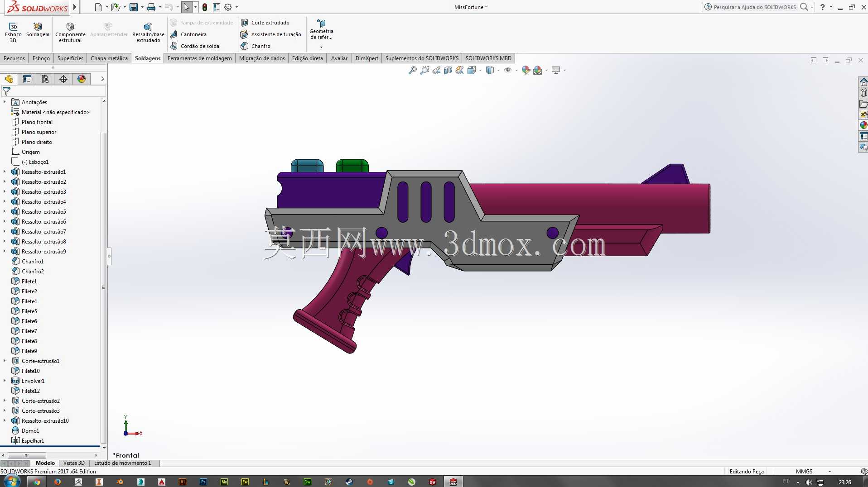868x487 pixels.
Task: Select Filete5 feature
Action: pyautogui.click(x=24, y=311)
